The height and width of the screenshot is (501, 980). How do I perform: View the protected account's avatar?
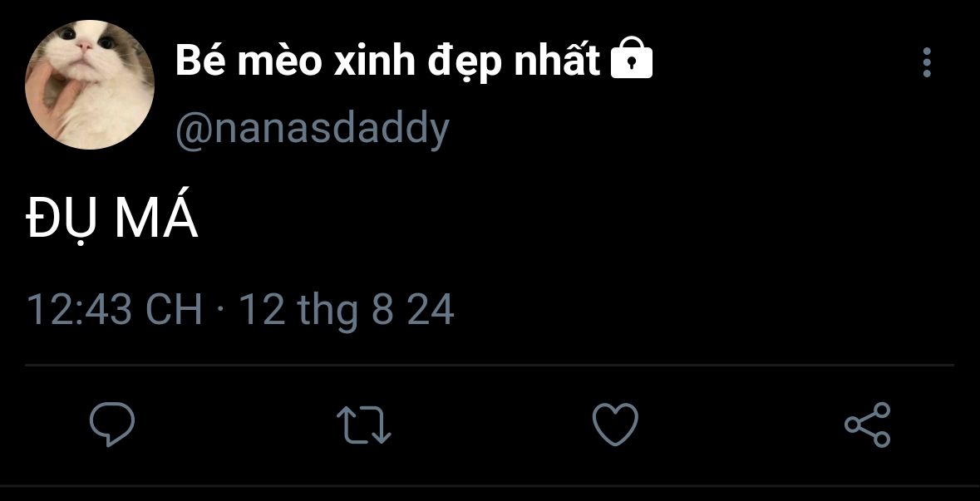coord(90,85)
